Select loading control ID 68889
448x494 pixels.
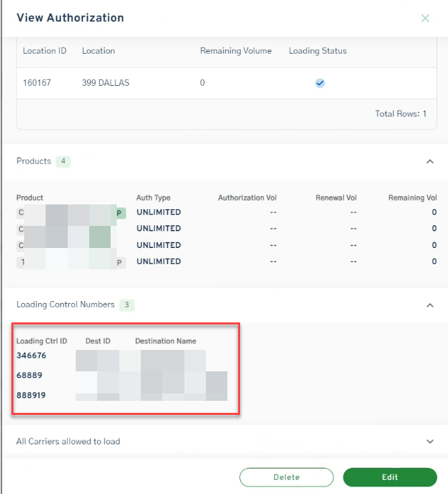[30, 375]
